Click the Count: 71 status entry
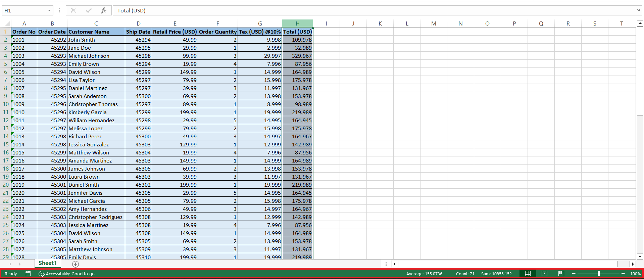Screen dimensions: 644x279 [x=465, y=274]
